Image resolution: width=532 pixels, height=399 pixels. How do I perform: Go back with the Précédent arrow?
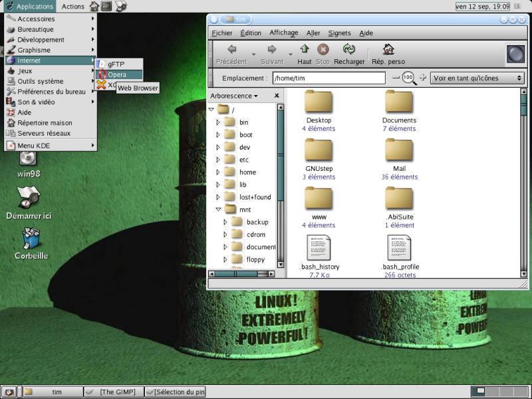tap(231, 50)
